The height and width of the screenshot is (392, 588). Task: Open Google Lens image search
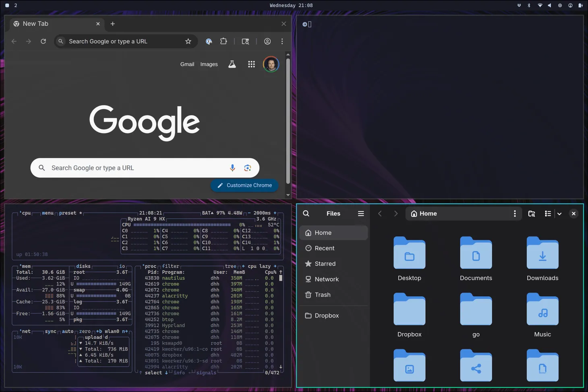[x=247, y=168]
